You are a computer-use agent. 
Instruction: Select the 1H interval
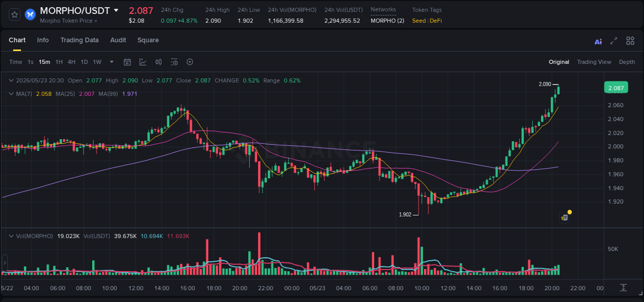59,62
